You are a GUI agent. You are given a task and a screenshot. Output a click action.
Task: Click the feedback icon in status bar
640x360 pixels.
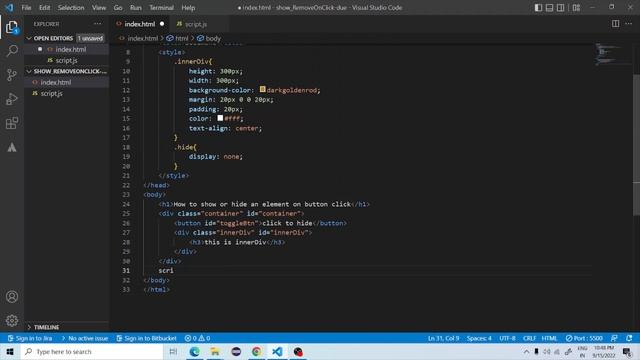(x=614, y=338)
